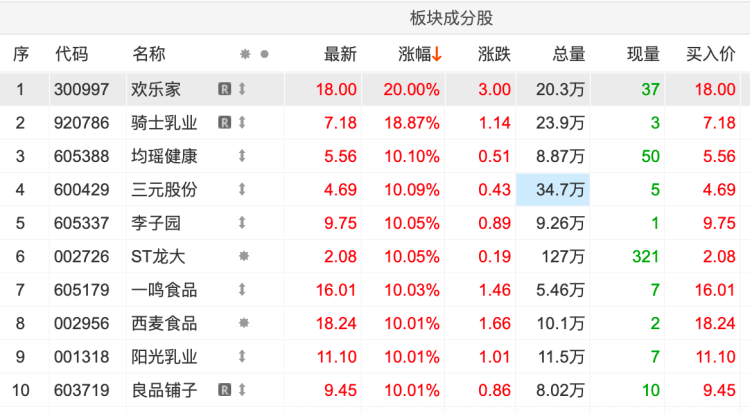The height and width of the screenshot is (414, 750).
Task: Sort by 总量 column header
Action: pyautogui.click(x=569, y=54)
